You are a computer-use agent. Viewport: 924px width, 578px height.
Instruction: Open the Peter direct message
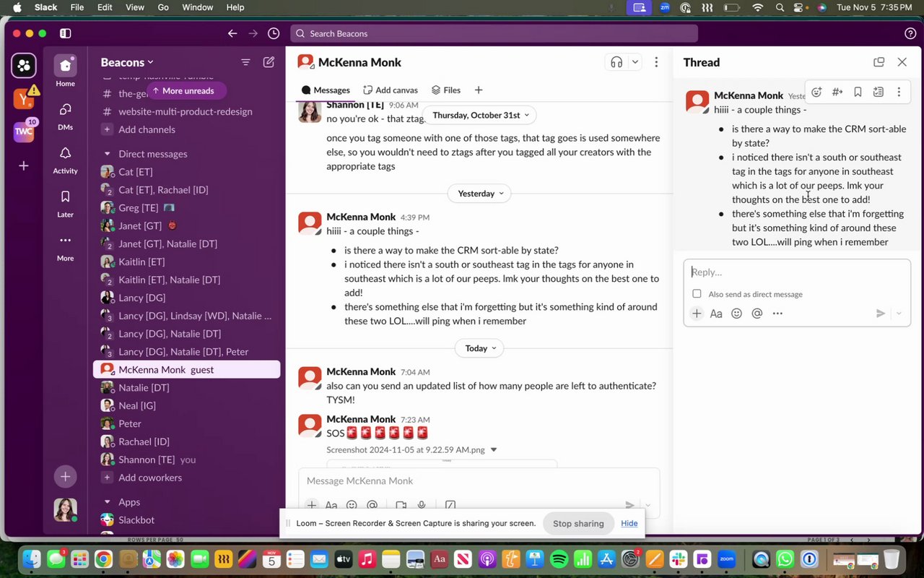point(130,424)
